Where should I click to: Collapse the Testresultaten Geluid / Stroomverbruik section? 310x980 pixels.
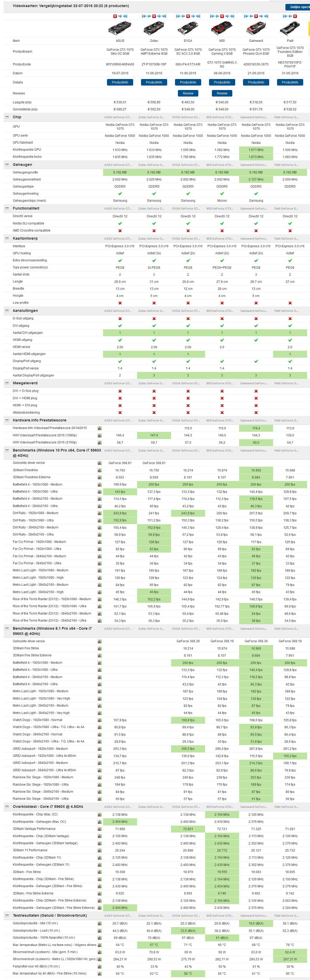(7, 915)
